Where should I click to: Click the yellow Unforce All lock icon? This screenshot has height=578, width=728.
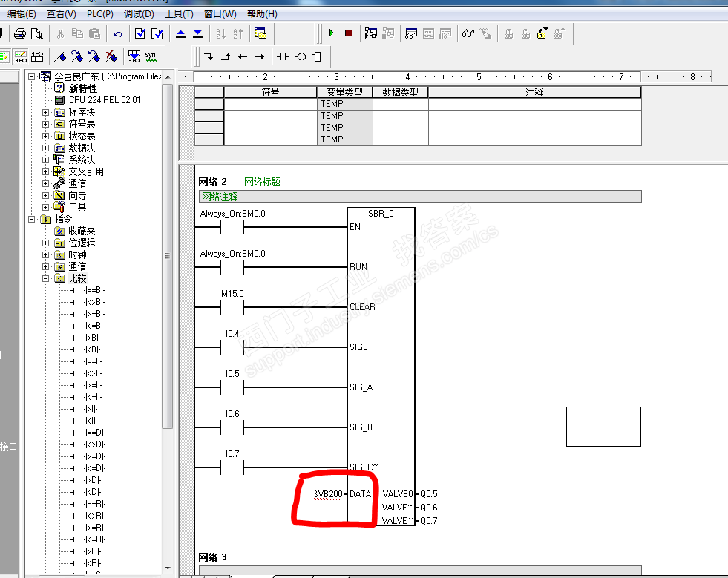[542, 33]
